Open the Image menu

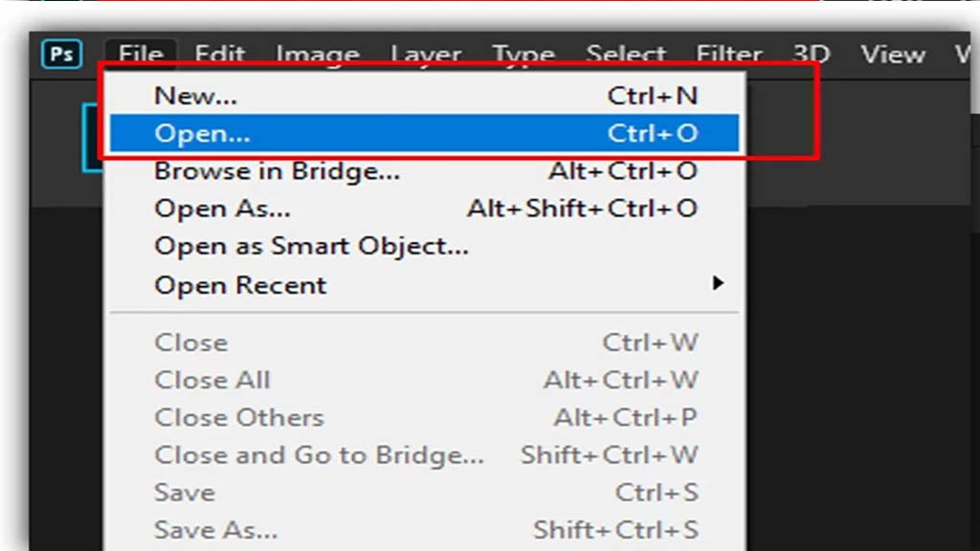pos(316,55)
